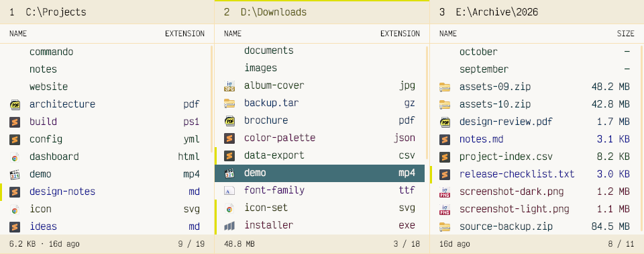Click the ps1 extension of build
This screenshot has height=254, width=644.
(191, 122)
